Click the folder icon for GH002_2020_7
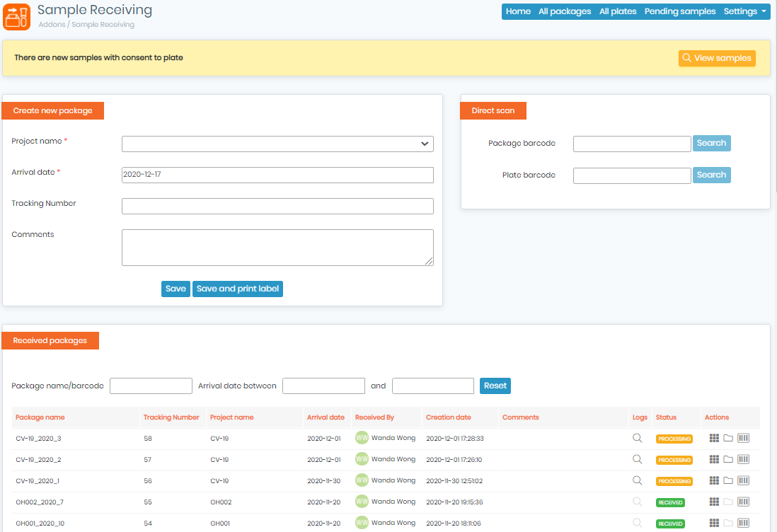The width and height of the screenshot is (777, 532). 728,502
